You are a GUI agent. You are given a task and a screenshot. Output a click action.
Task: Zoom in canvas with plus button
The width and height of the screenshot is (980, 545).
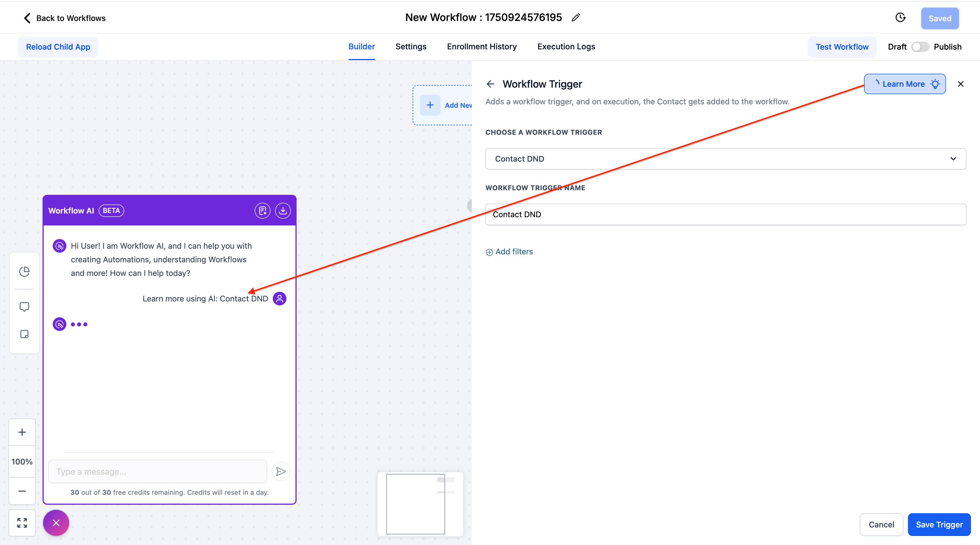pyautogui.click(x=22, y=432)
